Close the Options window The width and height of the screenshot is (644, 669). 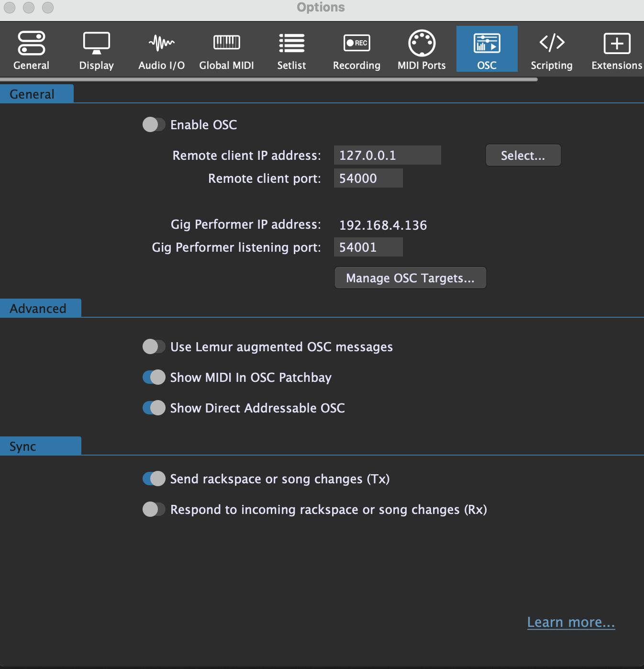click(x=10, y=8)
